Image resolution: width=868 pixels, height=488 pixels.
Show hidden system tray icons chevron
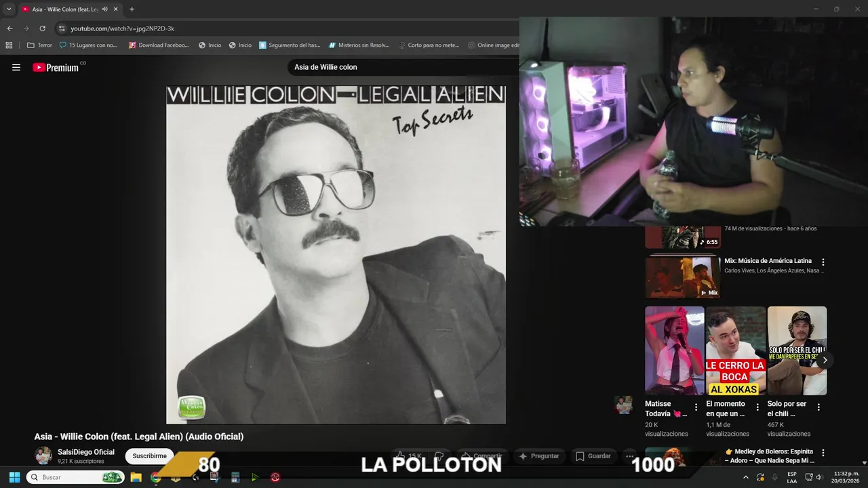[747, 477]
